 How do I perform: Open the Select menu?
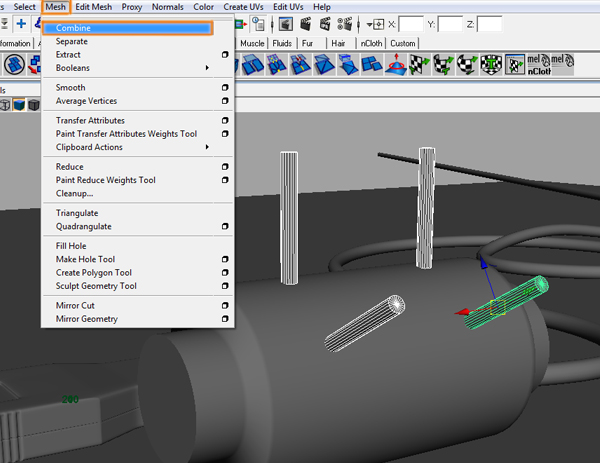click(24, 7)
